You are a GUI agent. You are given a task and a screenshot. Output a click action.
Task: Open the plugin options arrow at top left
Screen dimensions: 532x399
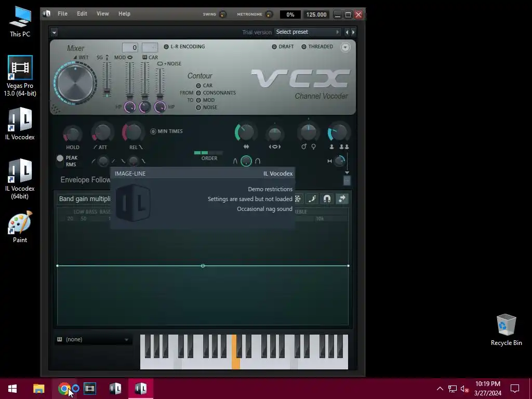coord(54,32)
